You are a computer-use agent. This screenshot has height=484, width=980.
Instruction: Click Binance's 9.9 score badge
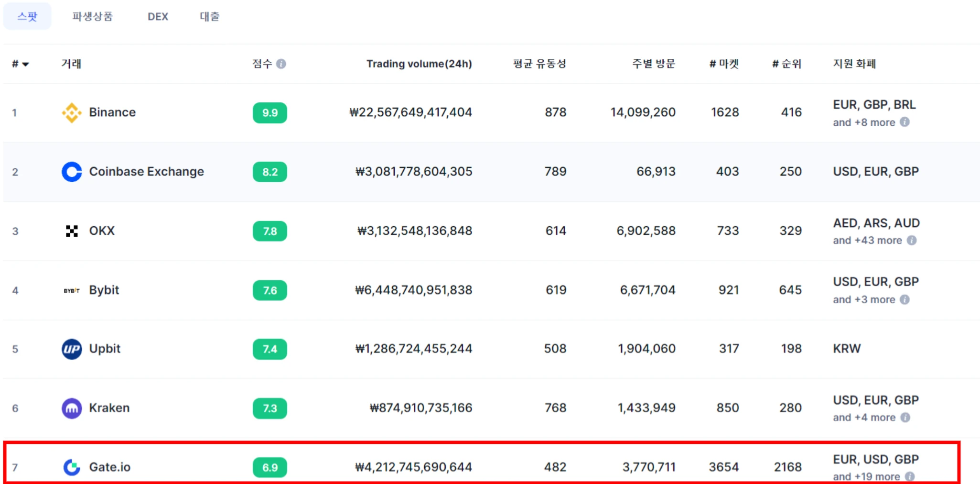(x=270, y=113)
